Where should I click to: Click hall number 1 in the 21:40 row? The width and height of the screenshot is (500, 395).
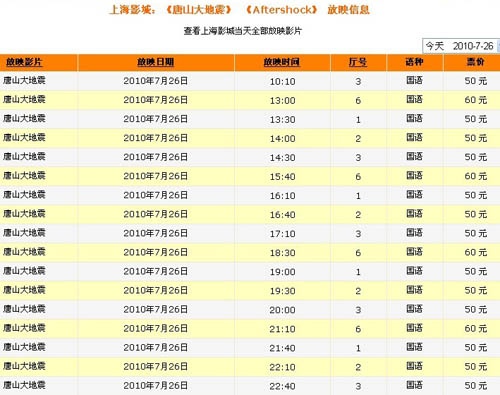click(x=358, y=348)
